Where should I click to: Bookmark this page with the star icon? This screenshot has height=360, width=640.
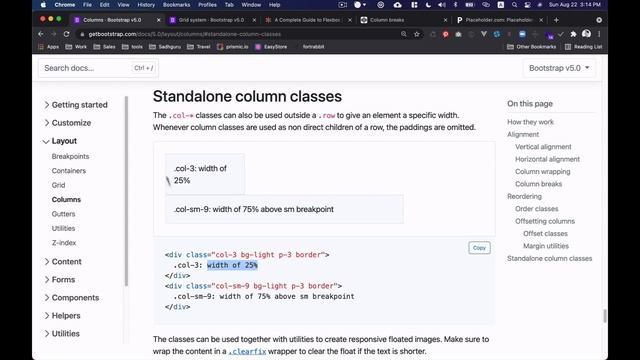coord(417,34)
